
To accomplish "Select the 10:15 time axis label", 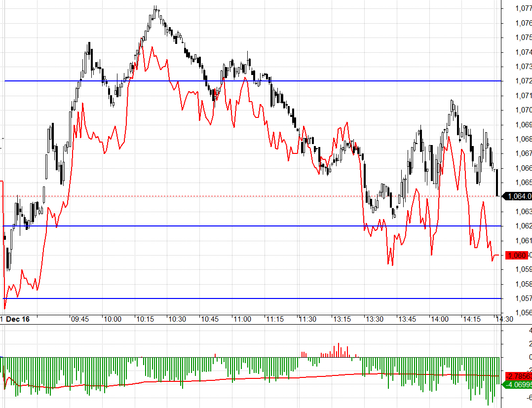I will coord(145,319).
